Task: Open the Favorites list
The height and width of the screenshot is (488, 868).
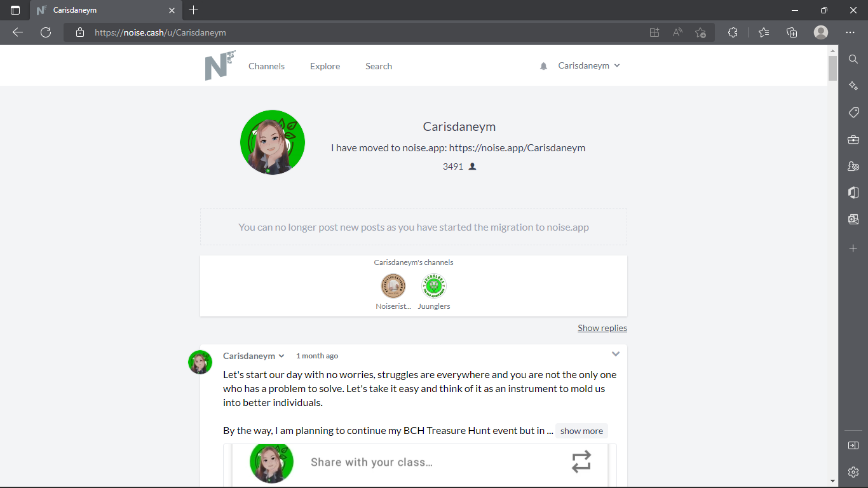Action: tap(764, 32)
